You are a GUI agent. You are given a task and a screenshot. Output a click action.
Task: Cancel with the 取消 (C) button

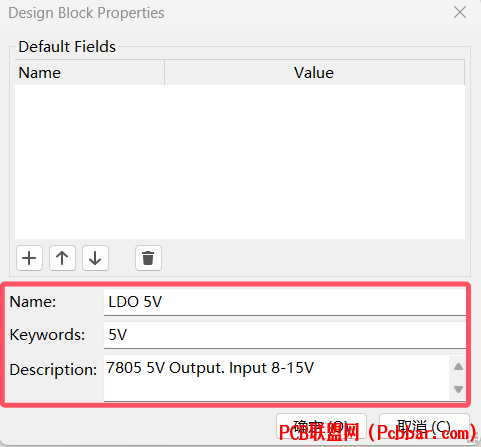coord(424,427)
